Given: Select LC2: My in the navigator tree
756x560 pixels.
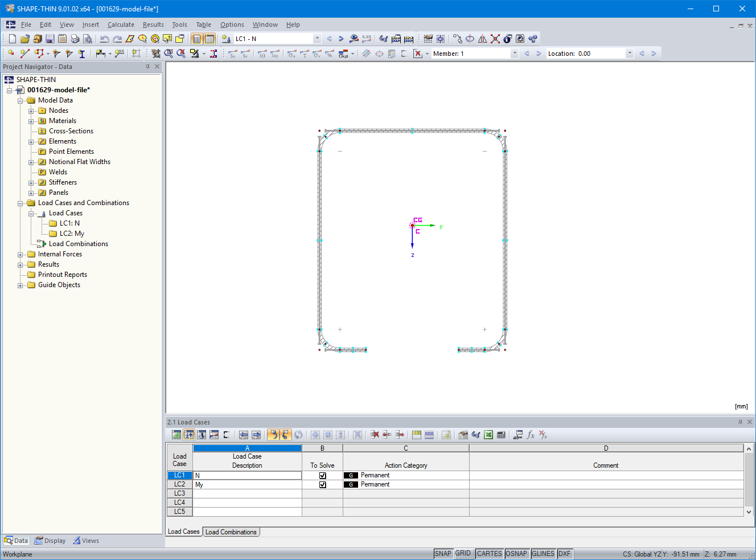Looking at the screenshot, I should tap(72, 234).
